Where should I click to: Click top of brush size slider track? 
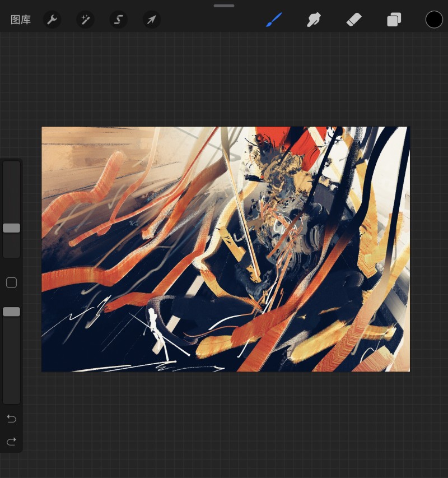coord(12,166)
